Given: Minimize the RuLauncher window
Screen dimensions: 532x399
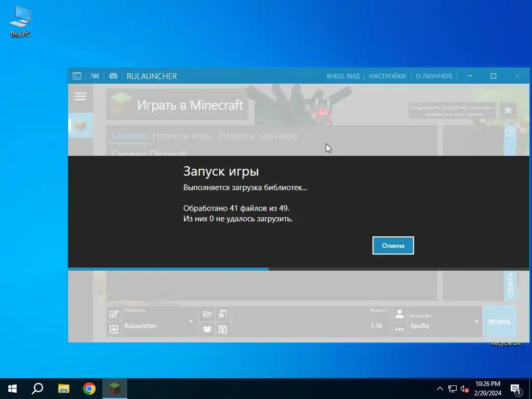Looking at the screenshot, I should pyautogui.click(x=470, y=76).
